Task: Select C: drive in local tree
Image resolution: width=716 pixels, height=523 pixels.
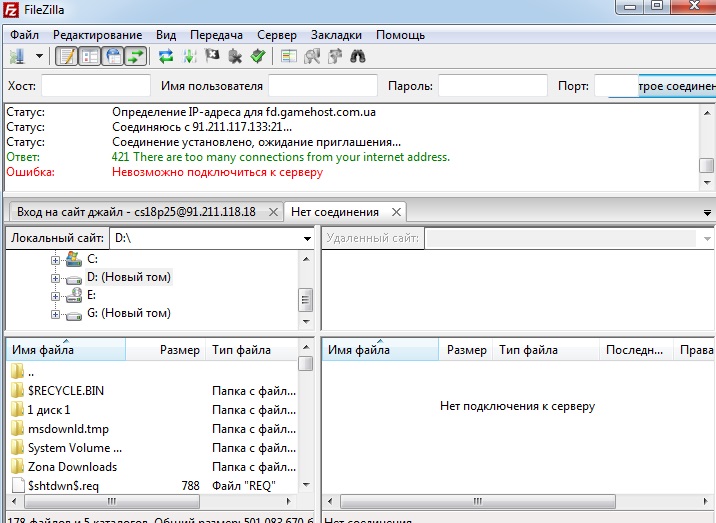Action: click(92, 259)
